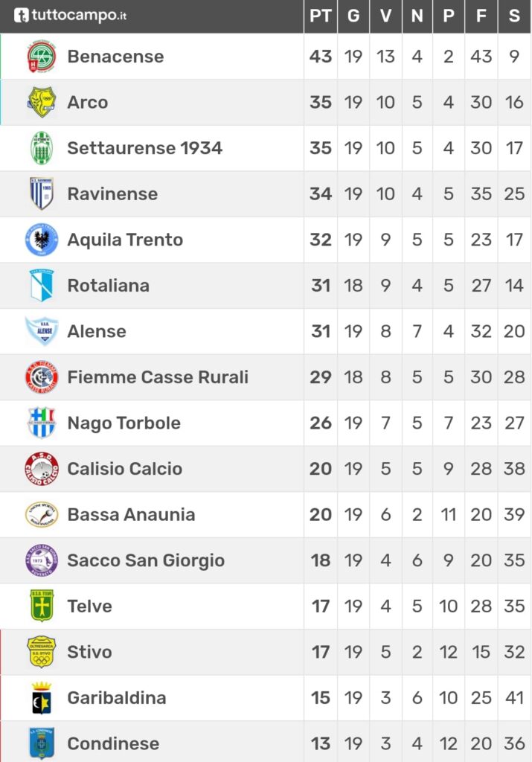Open the Condinese team name
Viewport: 532px width, 762px height.
pos(113,743)
